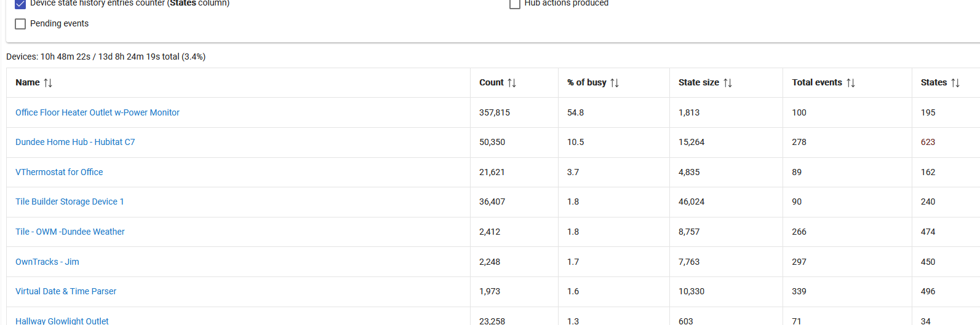Click States column sort icon
The height and width of the screenshot is (325, 980).
coord(955,83)
